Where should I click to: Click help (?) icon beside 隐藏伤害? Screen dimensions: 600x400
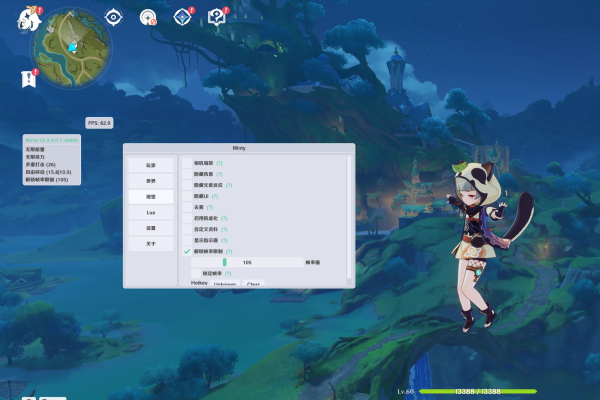[219, 174]
